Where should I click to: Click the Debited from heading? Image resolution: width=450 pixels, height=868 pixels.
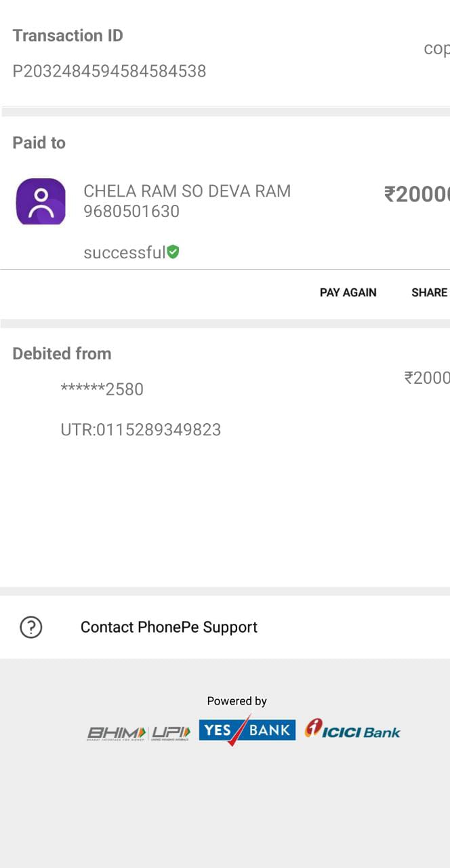(62, 354)
